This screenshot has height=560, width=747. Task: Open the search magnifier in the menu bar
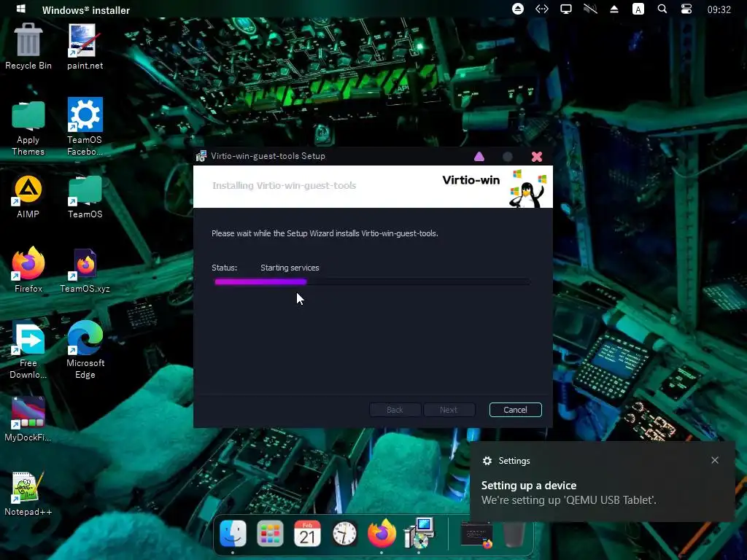click(x=662, y=9)
